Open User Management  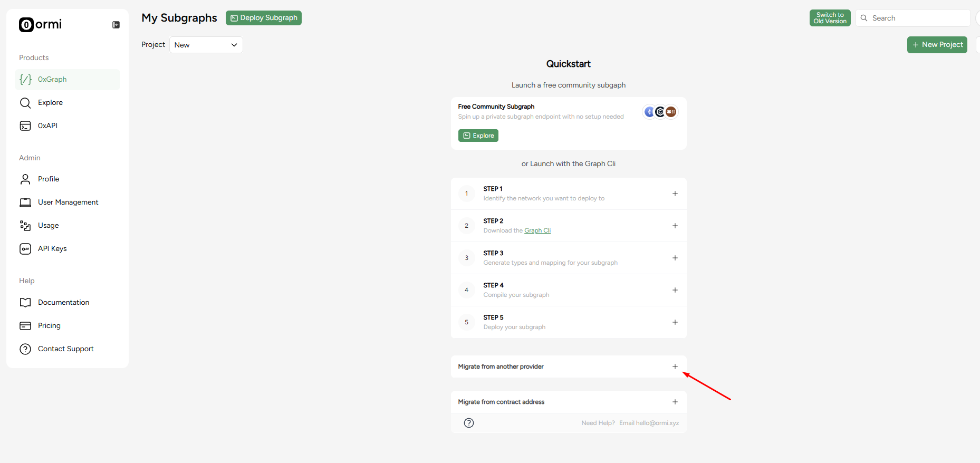click(68, 202)
